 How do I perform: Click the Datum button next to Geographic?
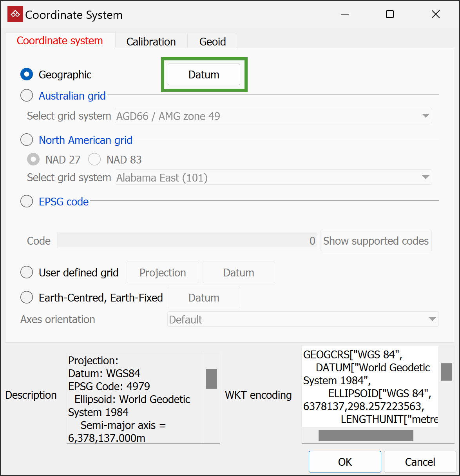[204, 74]
